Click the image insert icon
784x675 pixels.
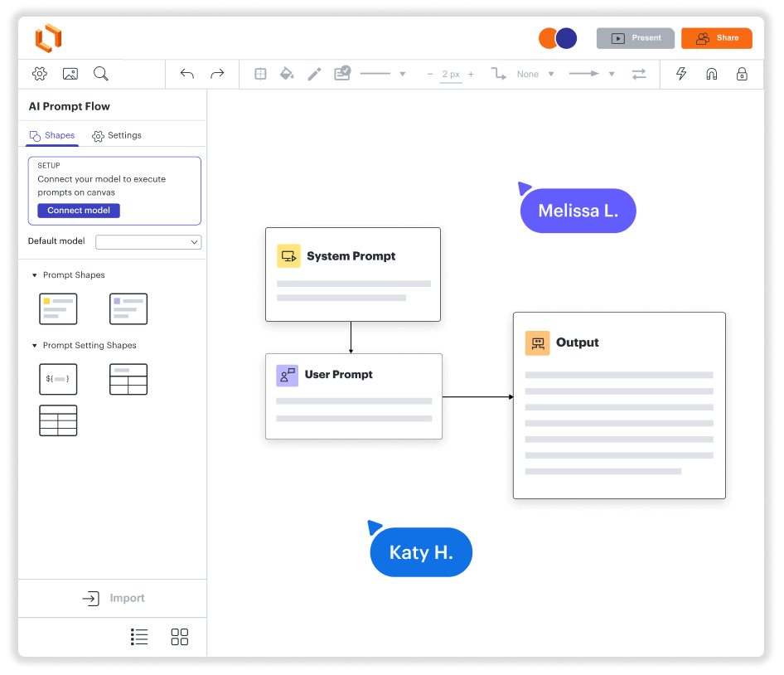point(70,74)
